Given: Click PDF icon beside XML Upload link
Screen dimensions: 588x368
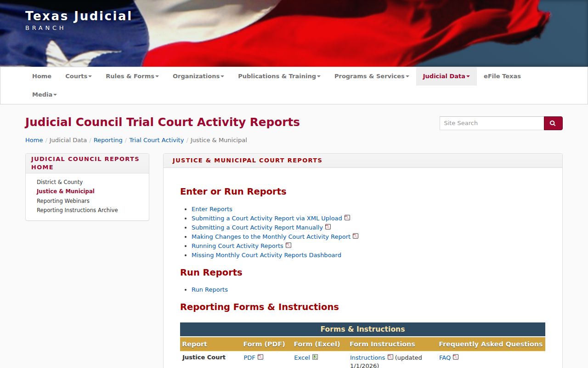Looking at the screenshot, I should click(x=347, y=218).
